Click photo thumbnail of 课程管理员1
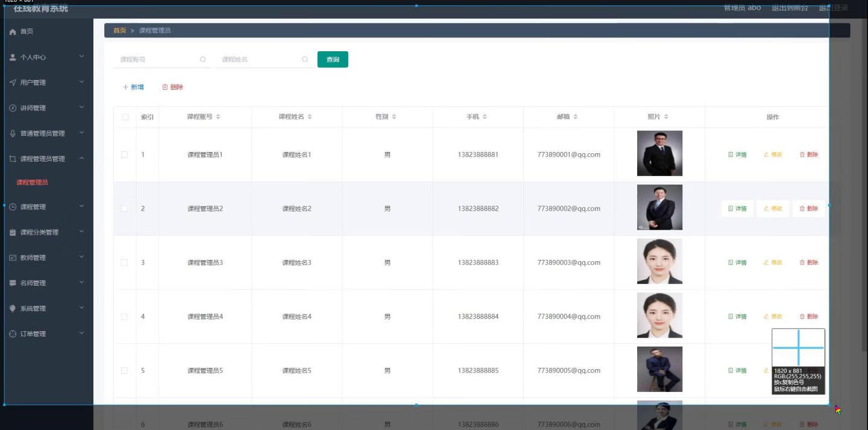 click(x=659, y=153)
